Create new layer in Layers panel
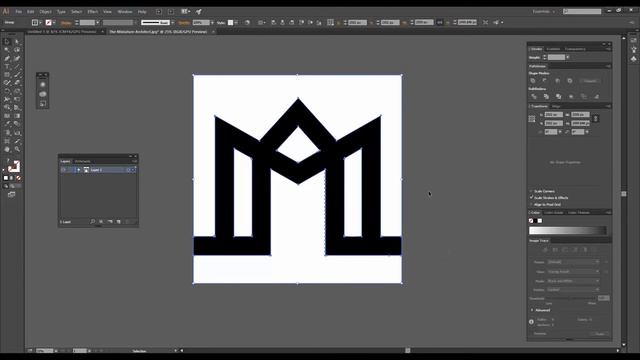Image resolution: width=640 pixels, height=360 pixels. coord(119,222)
